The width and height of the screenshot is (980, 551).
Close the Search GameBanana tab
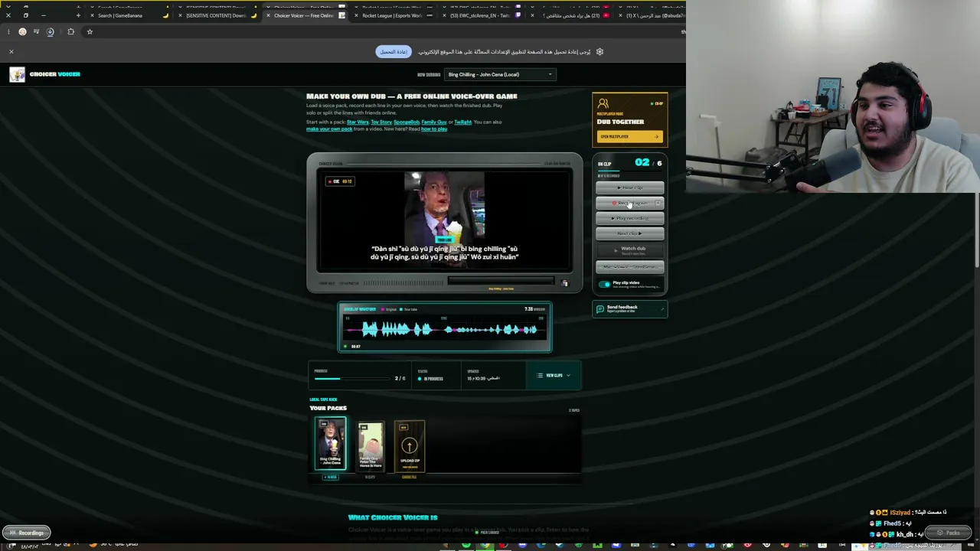point(92,15)
